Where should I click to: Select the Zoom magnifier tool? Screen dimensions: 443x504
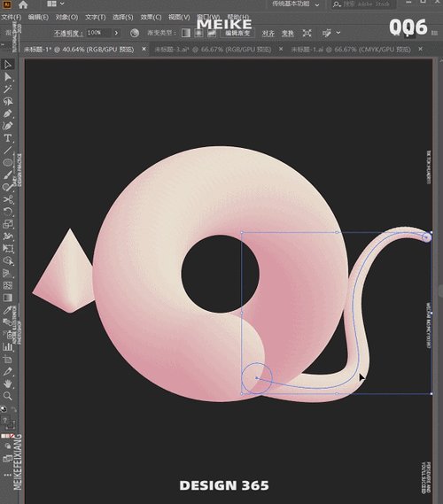click(x=7, y=396)
